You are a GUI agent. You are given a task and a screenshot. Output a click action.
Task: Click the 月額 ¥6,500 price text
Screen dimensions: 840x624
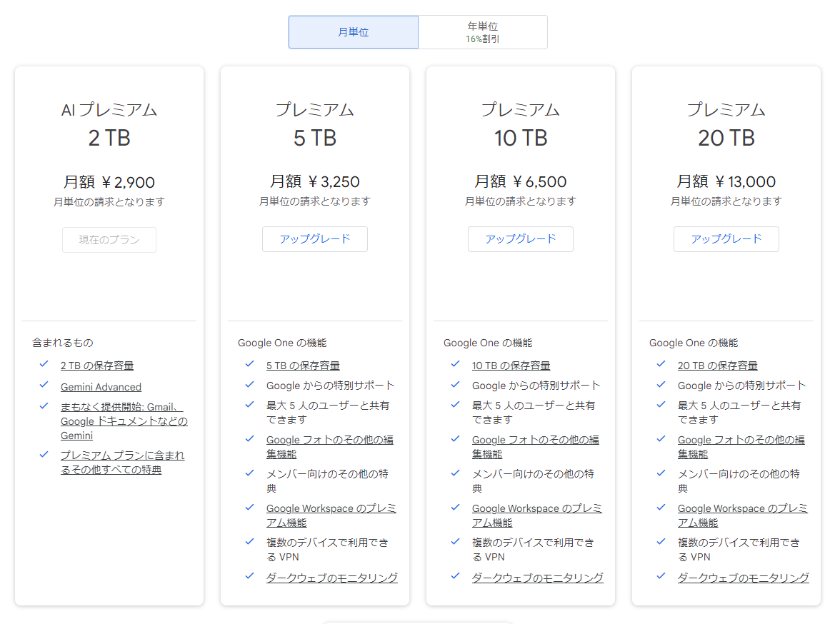pos(521,181)
